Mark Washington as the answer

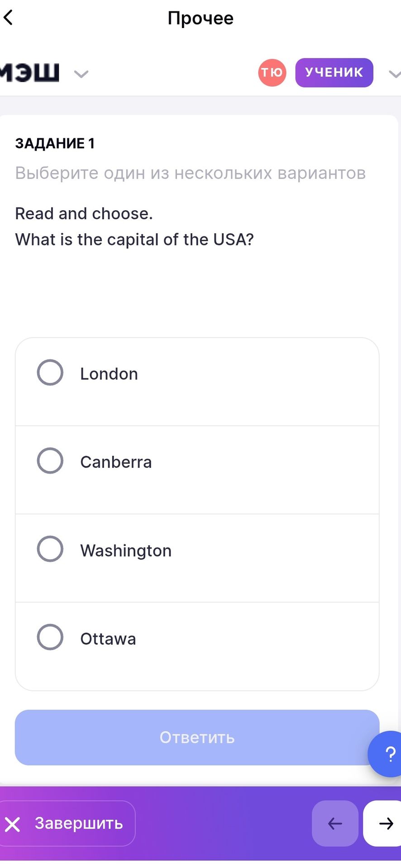[x=50, y=549]
